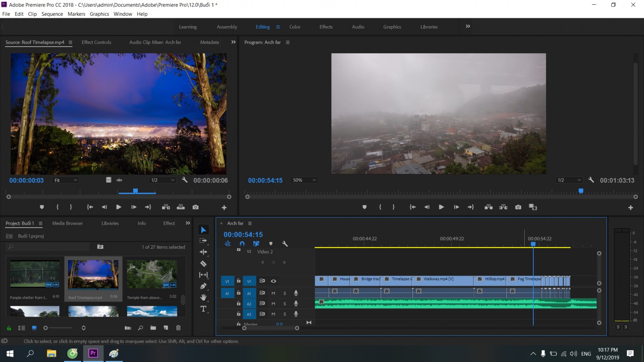Image resolution: width=644 pixels, height=362 pixels.
Task: Add marker in the timeline panel
Action: 270,244
